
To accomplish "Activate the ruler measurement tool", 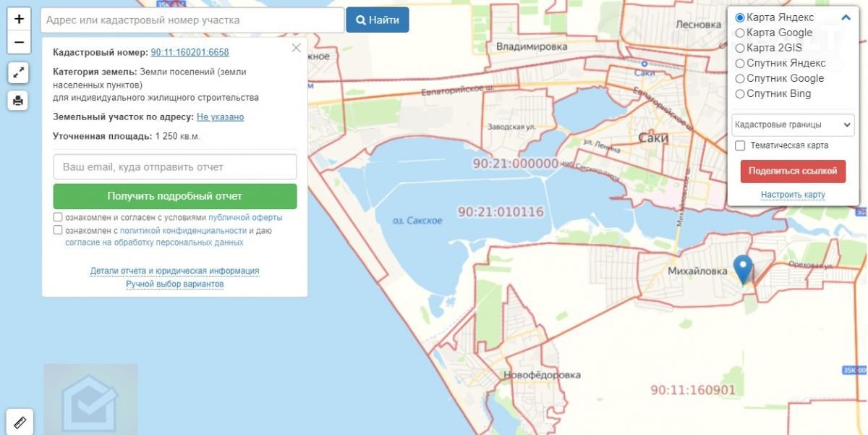I will [x=19, y=422].
